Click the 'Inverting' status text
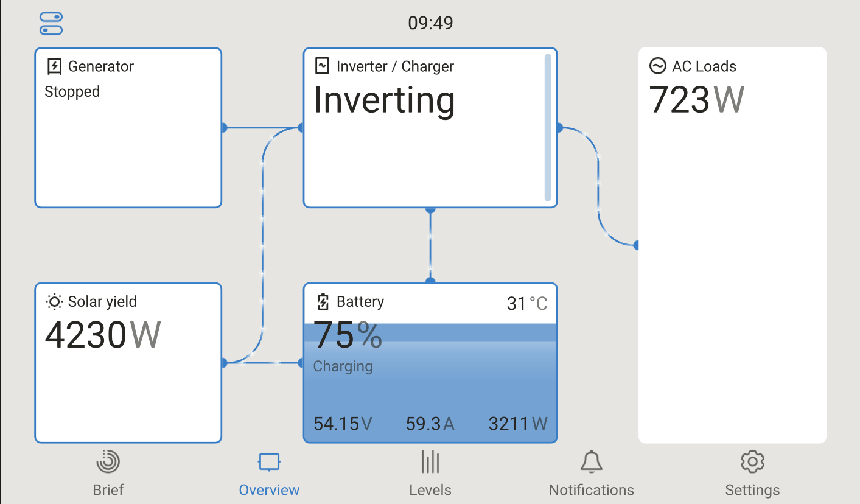 [x=385, y=100]
